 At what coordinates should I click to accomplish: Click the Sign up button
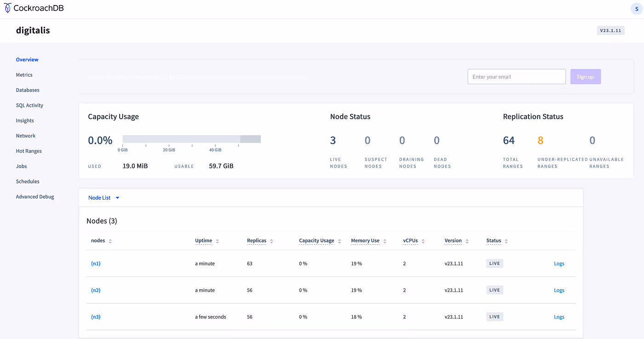(x=586, y=77)
